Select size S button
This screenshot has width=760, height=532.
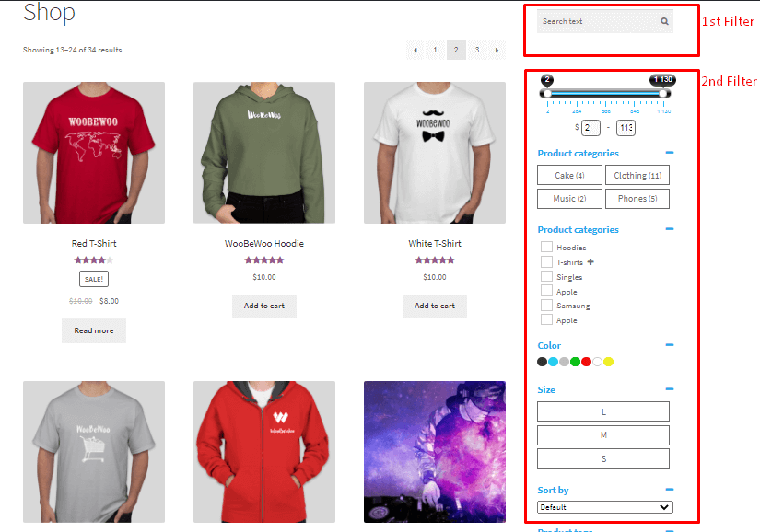click(x=603, y=459)
